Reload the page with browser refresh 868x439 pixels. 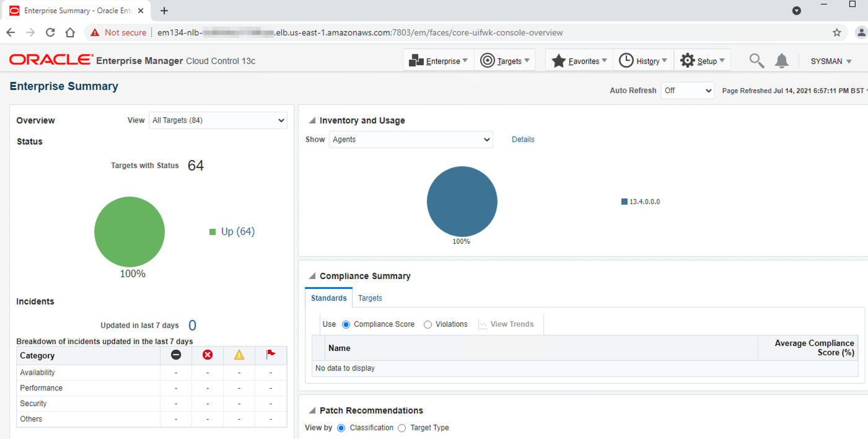click(x=50, y=32)
